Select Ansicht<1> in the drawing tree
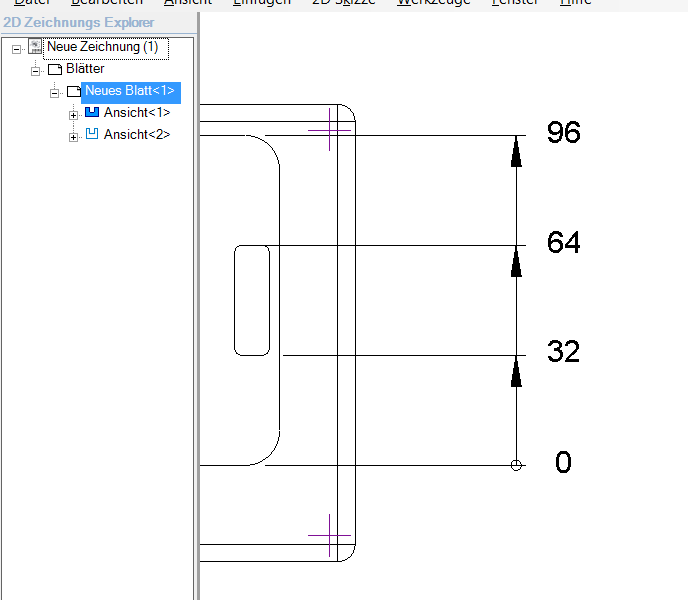This screenshot has height=600, width=688. click(136, 113)
